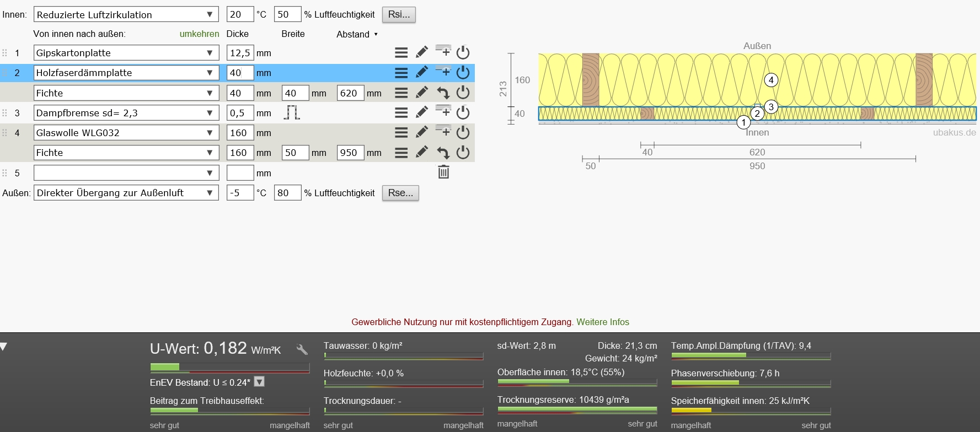Switch off the Glaswolle WLG032 layer
Image resolution: width=980 pixels, height=432 pixels.
point(463,133)
